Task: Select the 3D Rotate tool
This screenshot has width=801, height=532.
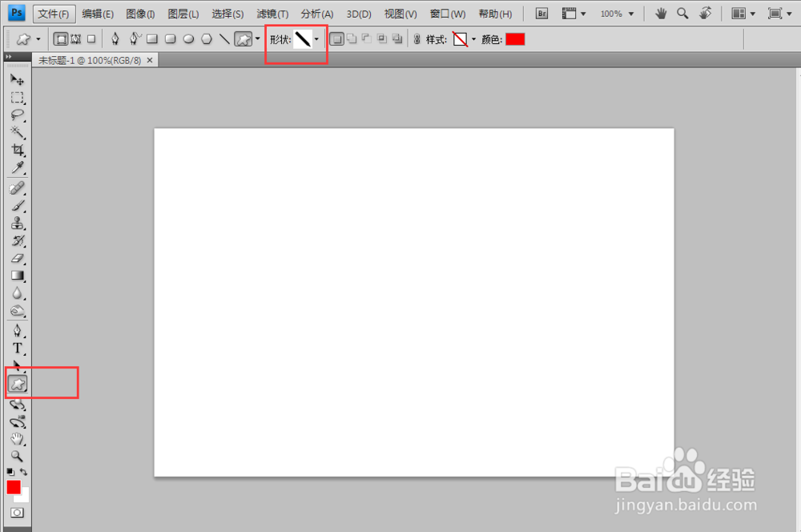Action: 17,405
